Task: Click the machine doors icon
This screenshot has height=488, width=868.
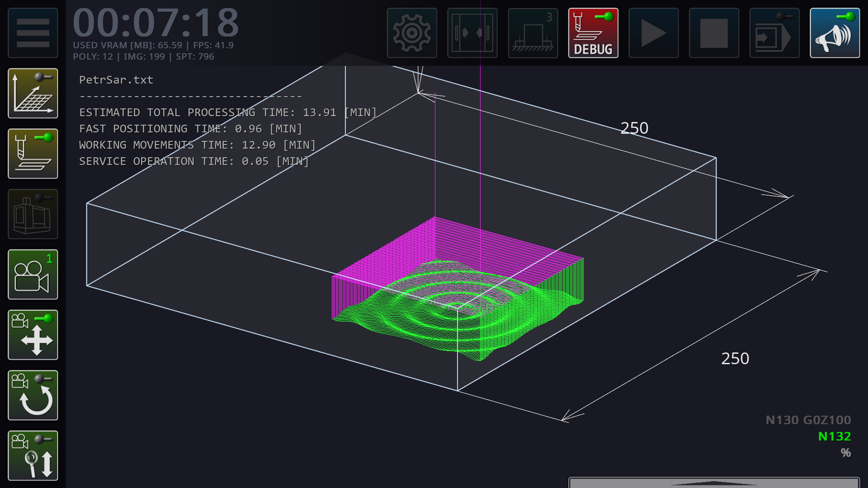Action: coord(472,33)
